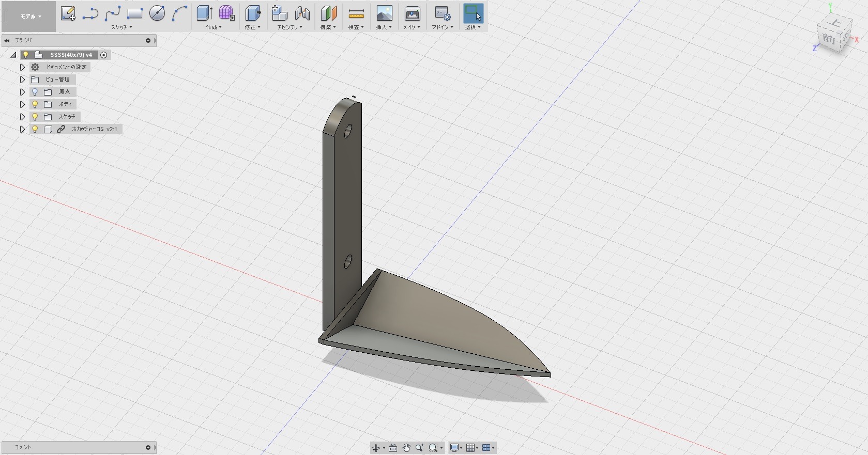Viewport: 868px width, 455px height.
Task: Select the Press Pull modify icon
Action: [253, 13]
